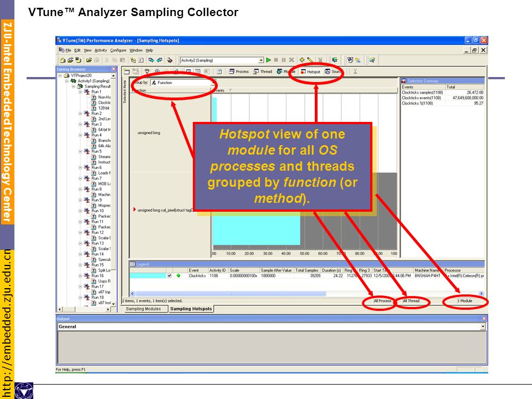Open the Activity menu
This screenshot has width=532, height=399.
100,50
